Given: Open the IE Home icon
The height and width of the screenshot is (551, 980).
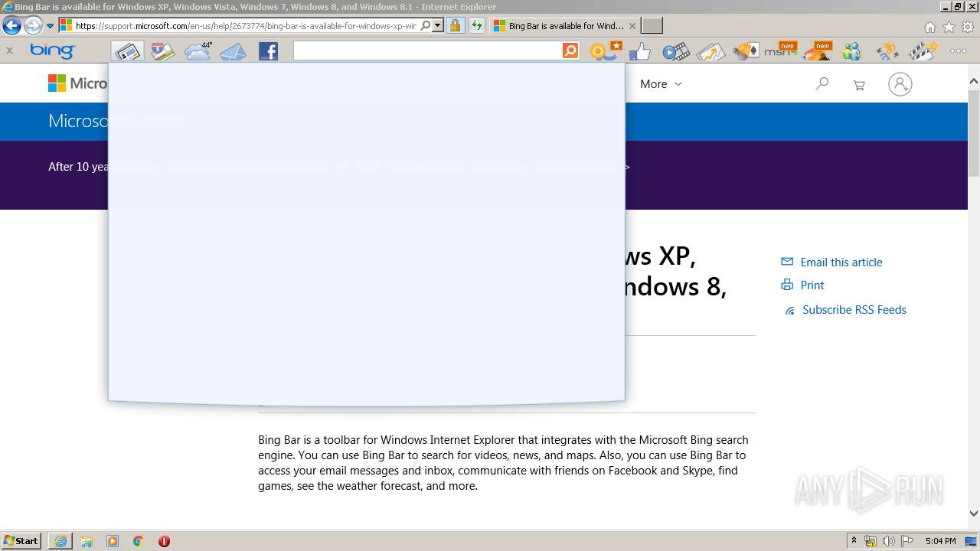Looking at the screenshot, I should [929, 27].
